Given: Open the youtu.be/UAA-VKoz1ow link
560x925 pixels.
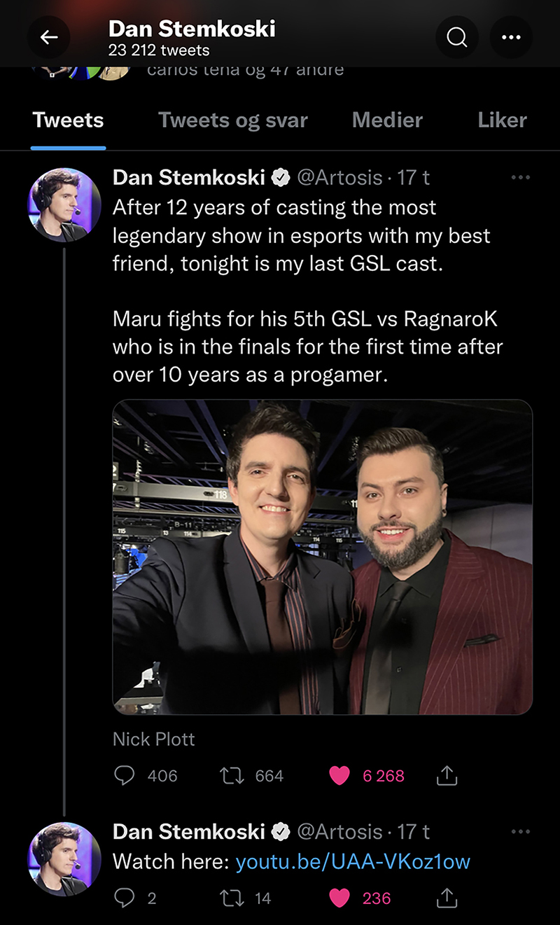Looking at the screenshot, I should point(353,861).
